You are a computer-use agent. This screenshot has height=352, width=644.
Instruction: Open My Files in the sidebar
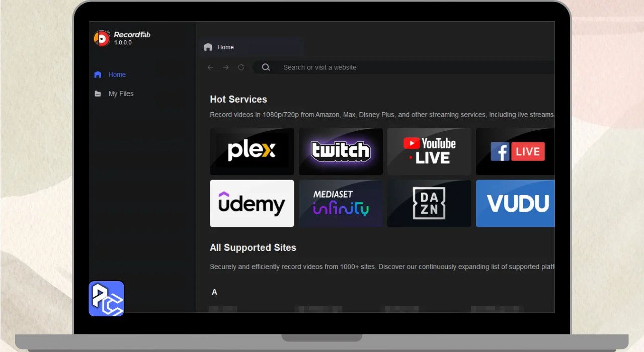(x=121, y=94)
